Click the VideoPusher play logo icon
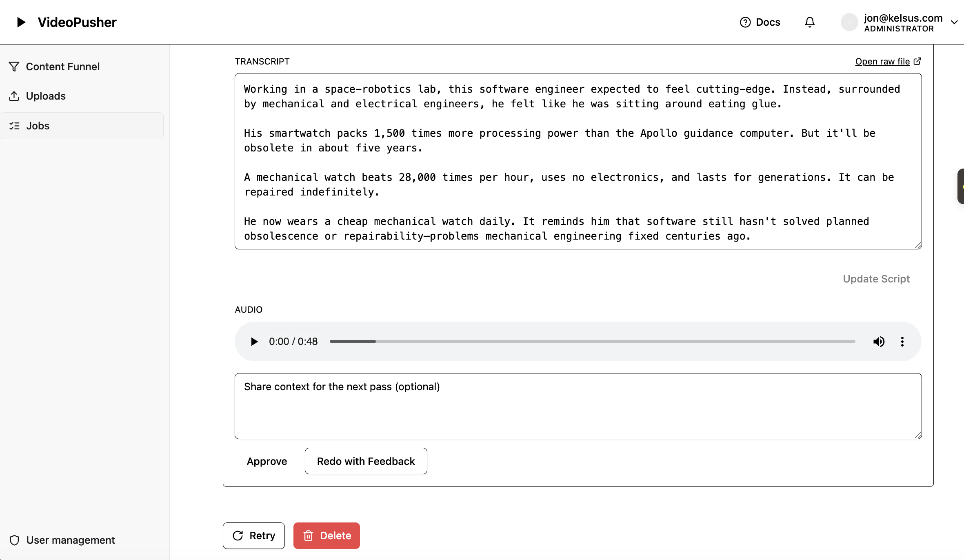The image size is (964, 560). click(21, 22)
